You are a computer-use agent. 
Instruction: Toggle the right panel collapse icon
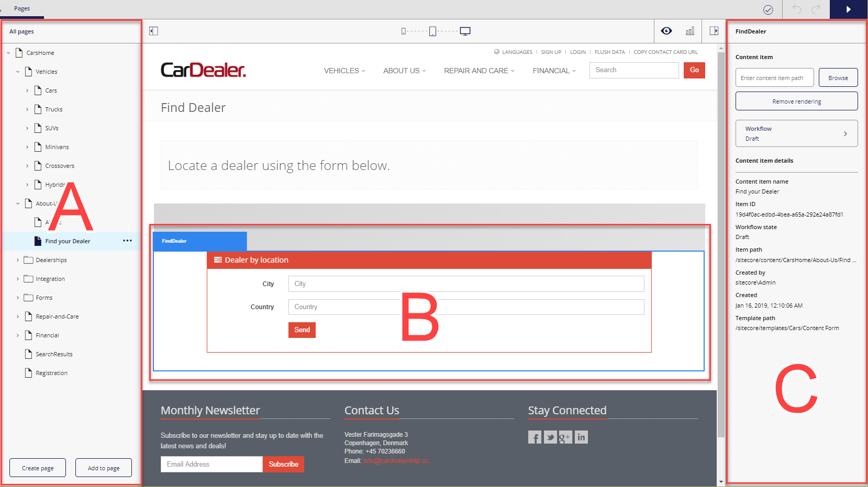714,31
